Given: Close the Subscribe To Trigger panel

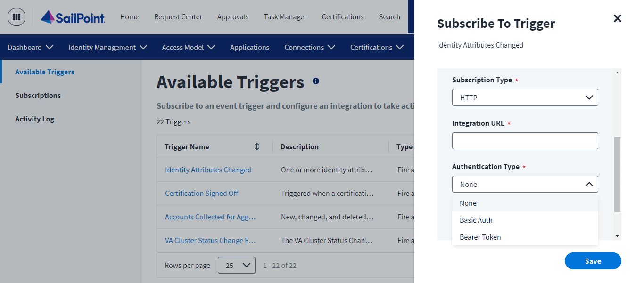Looking at the screenshot, I should 618,18.
